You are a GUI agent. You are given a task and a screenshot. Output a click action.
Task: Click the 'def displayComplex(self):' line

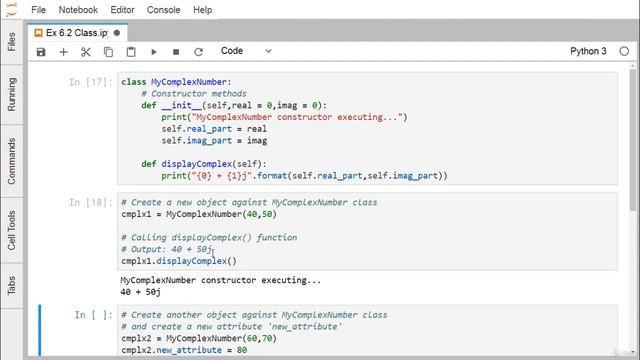[204, 164]
